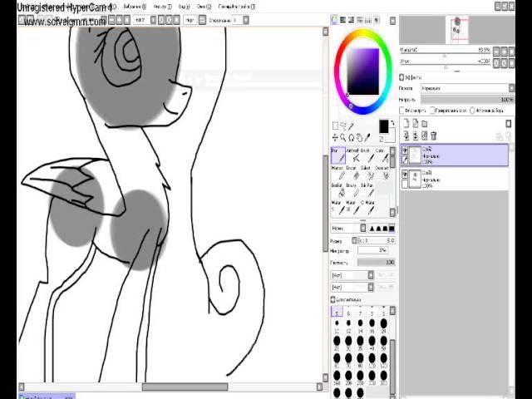The width and height of the screenshot is (532, 399).
Task: Enable the selection source option
Action: (x=472, y=111)
